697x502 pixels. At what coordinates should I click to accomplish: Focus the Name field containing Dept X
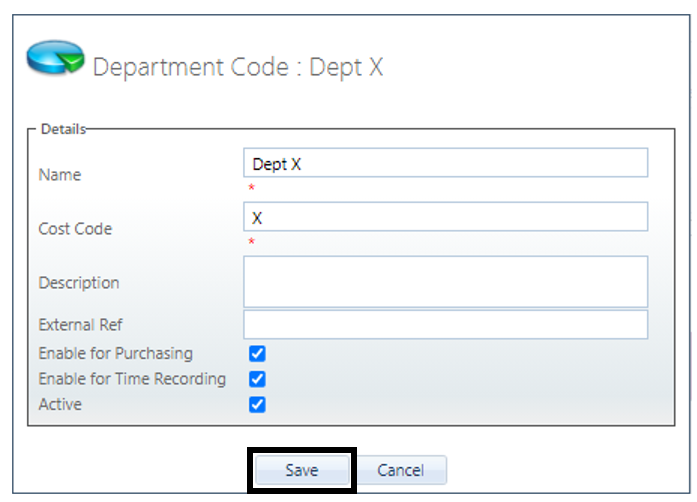[x=445, y=163]
